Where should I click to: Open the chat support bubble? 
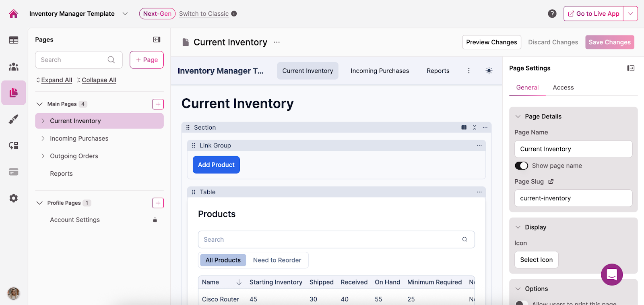(611, 274)
